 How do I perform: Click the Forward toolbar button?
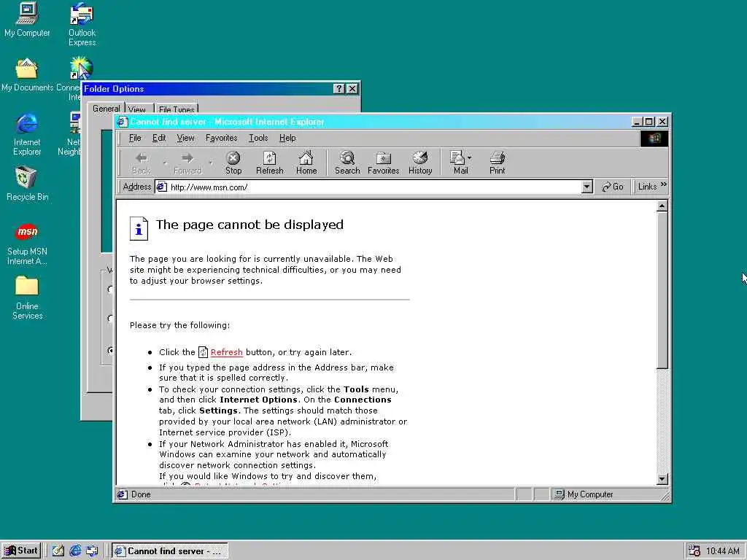[x=187, y=163]
